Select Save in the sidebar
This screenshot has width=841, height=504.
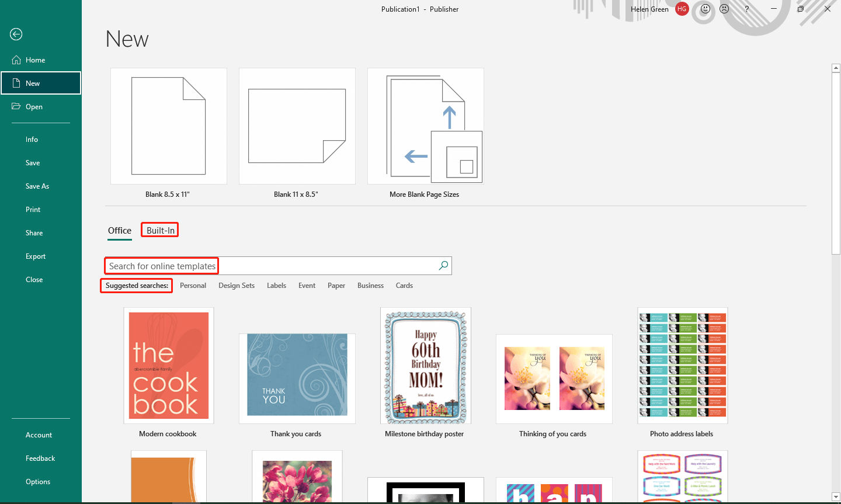(x=33, y=163)
